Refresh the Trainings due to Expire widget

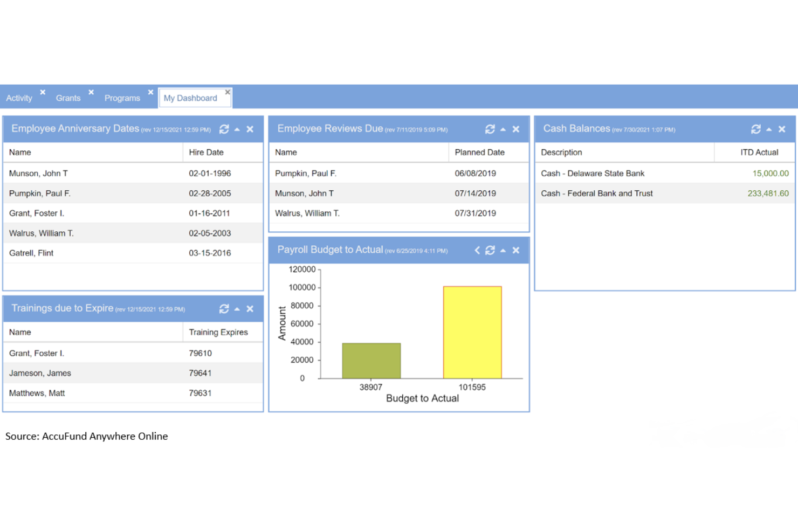coord(224,309)
